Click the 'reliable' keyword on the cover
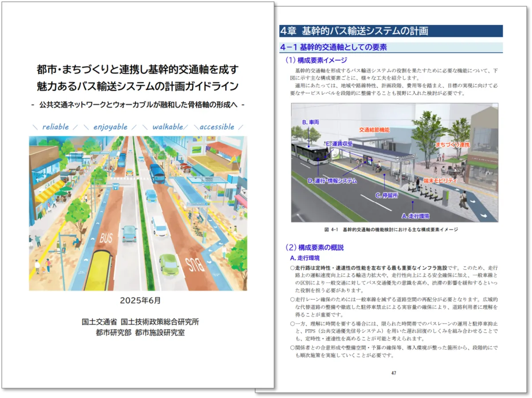 (55, 127)
